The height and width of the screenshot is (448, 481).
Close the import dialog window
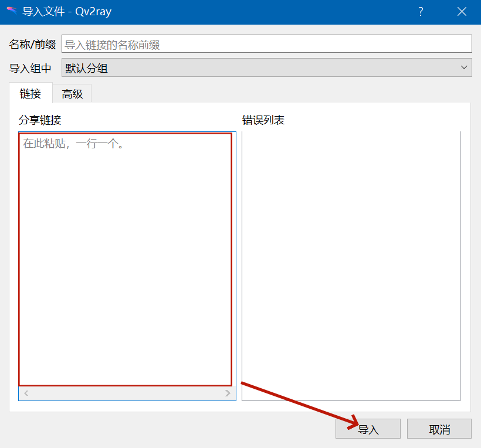(462, 12)
